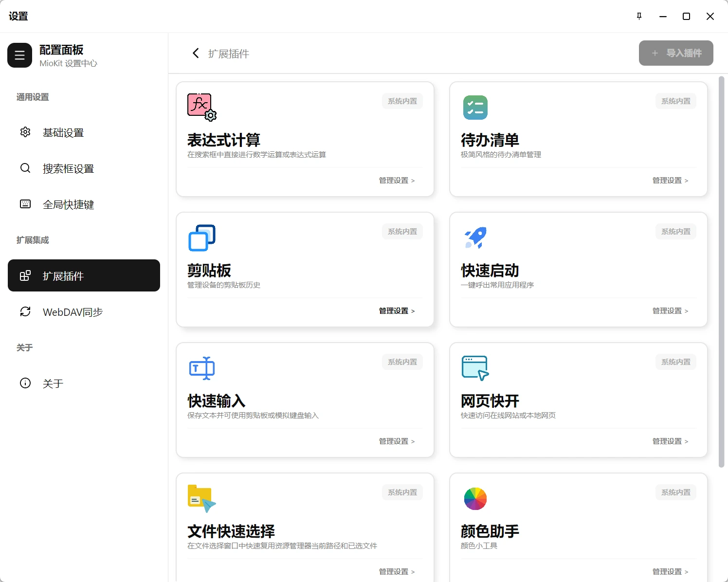
Task: Click the gear icon beside 基础设置
Action: tap(25, 132)
